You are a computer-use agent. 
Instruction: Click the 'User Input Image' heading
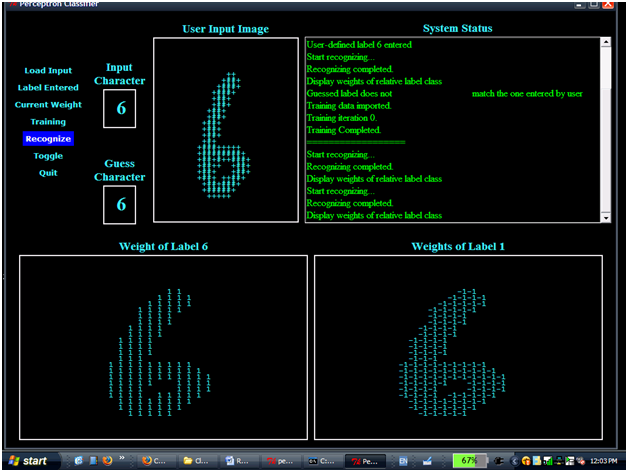225,29
